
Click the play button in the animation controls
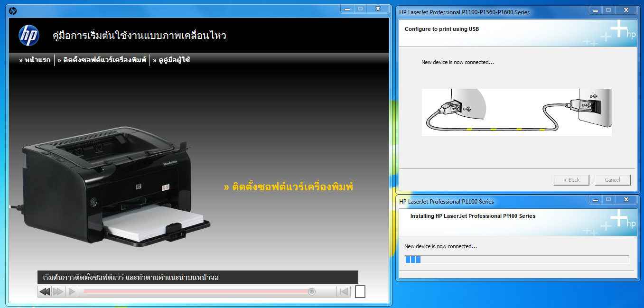[x=72, y=291]
